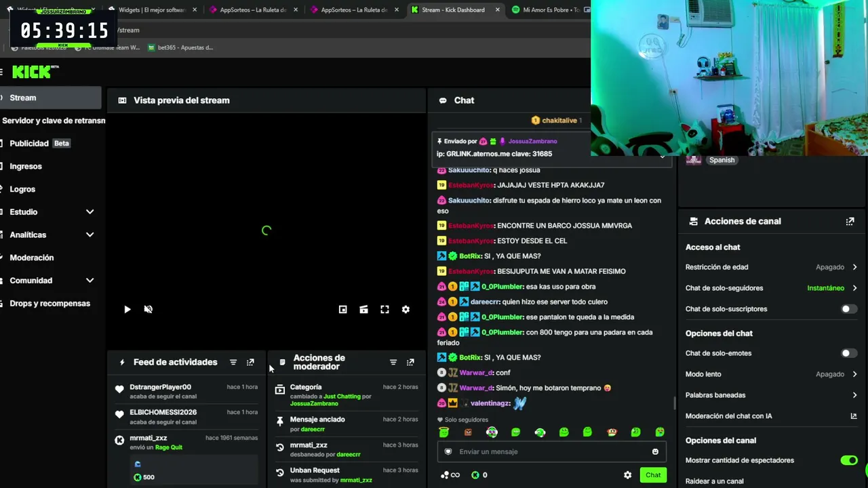Toggle theater mode on the preview player
This screenshot has height=488, width=868.
tap(363, 309)
